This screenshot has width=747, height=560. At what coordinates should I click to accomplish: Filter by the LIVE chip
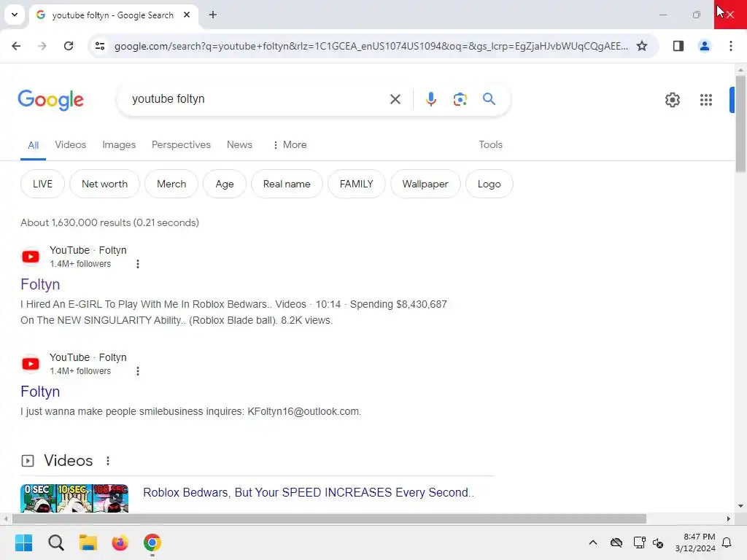tap(42, 184)
